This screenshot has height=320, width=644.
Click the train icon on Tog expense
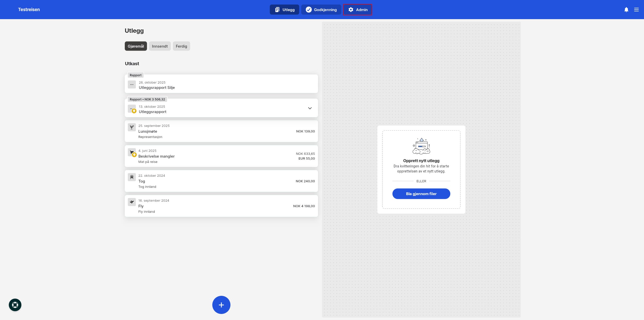coord(132,177)
